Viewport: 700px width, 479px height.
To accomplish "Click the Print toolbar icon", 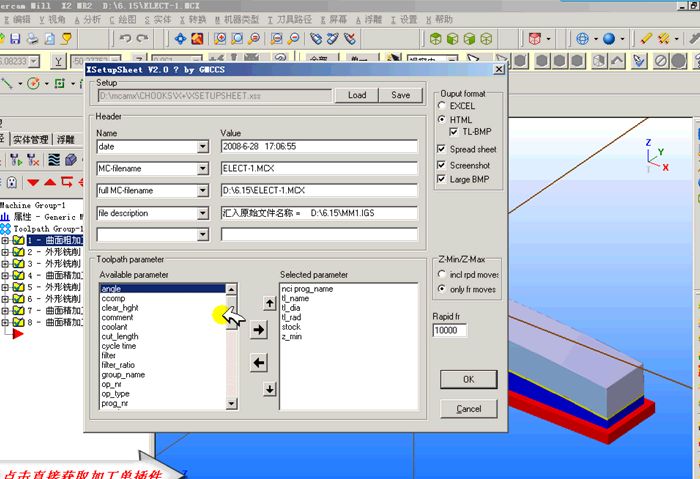I will (x=32, y=39).
